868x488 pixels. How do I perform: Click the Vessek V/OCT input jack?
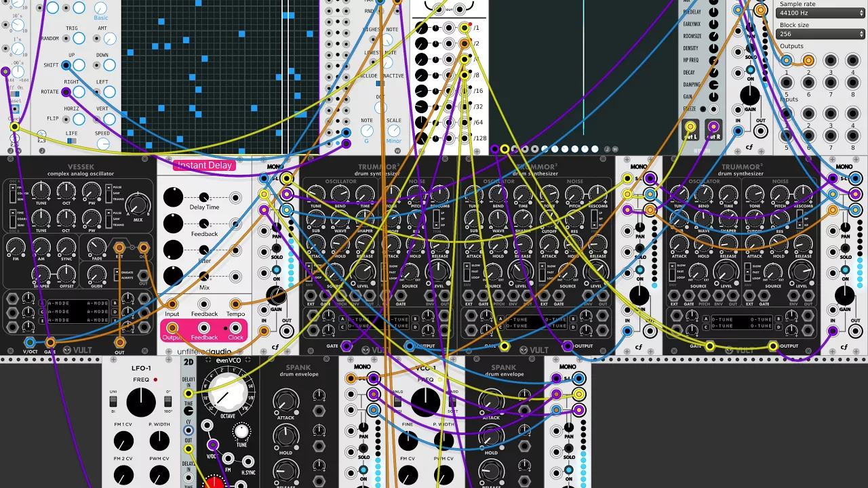[30, 342]
